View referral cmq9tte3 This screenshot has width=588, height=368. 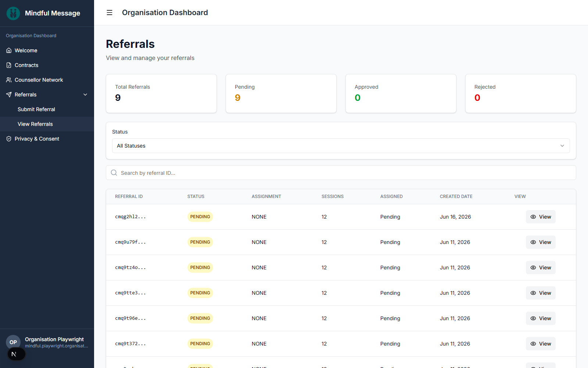541,293
